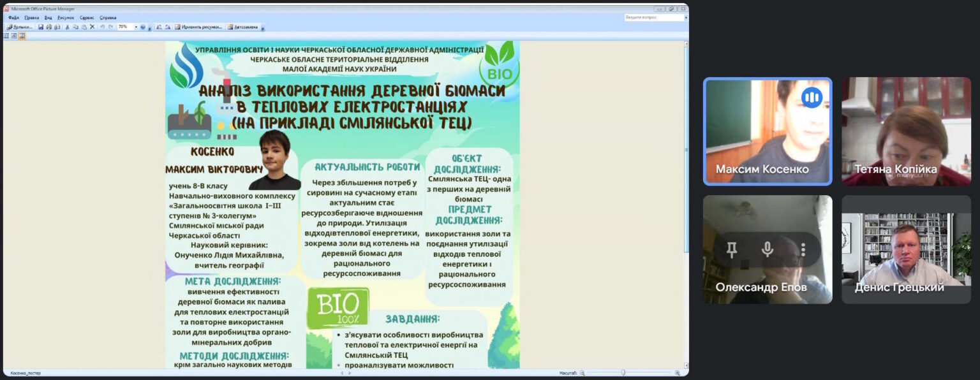Mute Олександр Епов microphone icon

(768, 249)
